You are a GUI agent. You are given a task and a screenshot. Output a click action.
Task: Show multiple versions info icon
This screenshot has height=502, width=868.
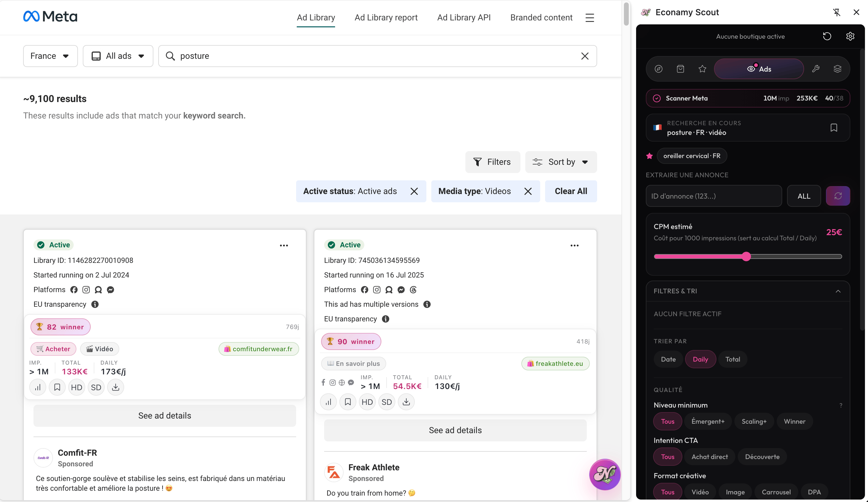pos(427,304)
